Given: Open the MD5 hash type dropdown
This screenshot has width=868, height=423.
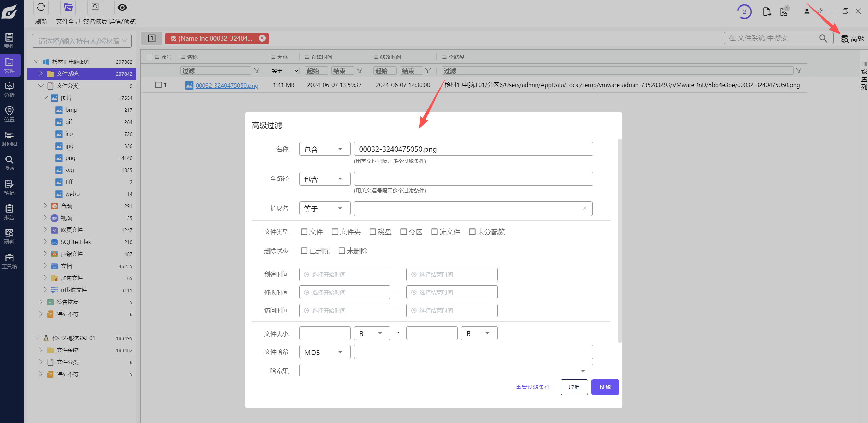Looking at the screenshot, I should pyautogui.click(x=325, y=352).
